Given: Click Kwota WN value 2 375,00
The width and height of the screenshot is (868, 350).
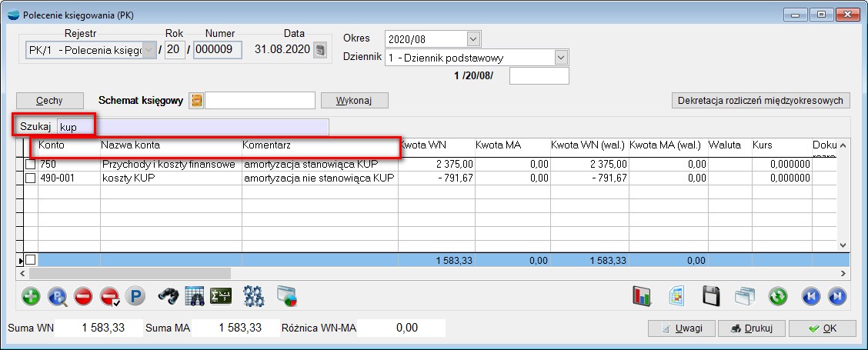Looking at the screenshot, I should (x=436, y=165).
